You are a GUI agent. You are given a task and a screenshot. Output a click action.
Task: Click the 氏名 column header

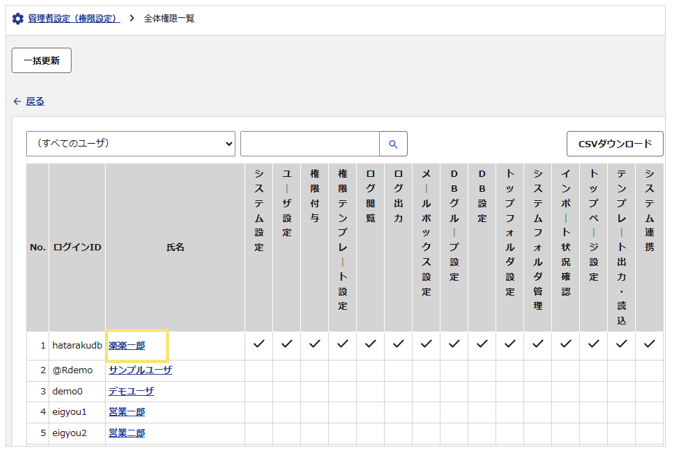pyautogui.click(x=175, y=248)
